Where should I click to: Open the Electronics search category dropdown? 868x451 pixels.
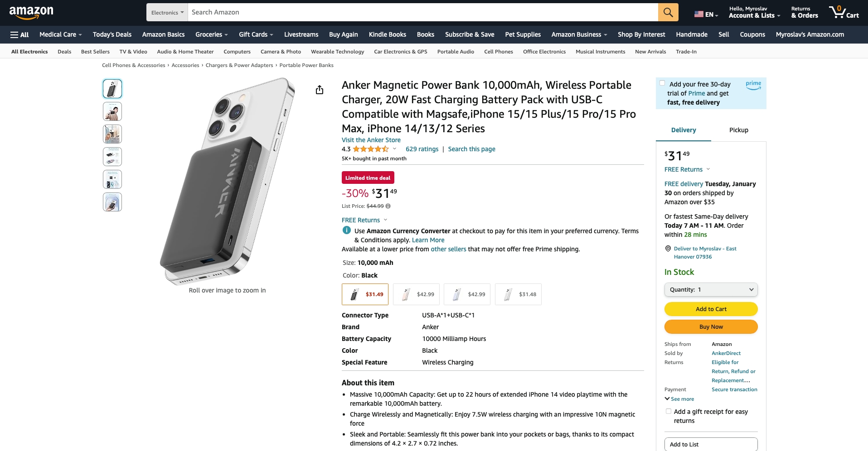coord(167,12)
